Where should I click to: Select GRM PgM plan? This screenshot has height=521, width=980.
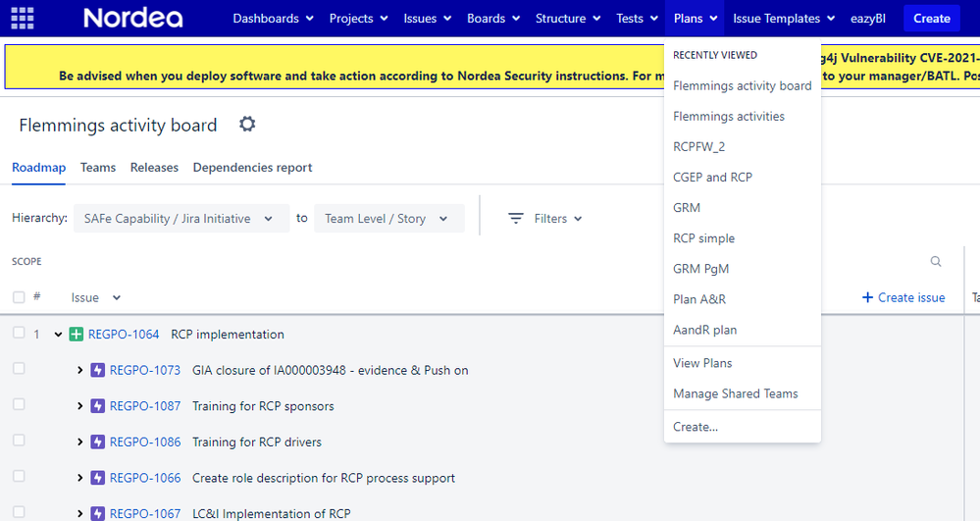[743, 269]
